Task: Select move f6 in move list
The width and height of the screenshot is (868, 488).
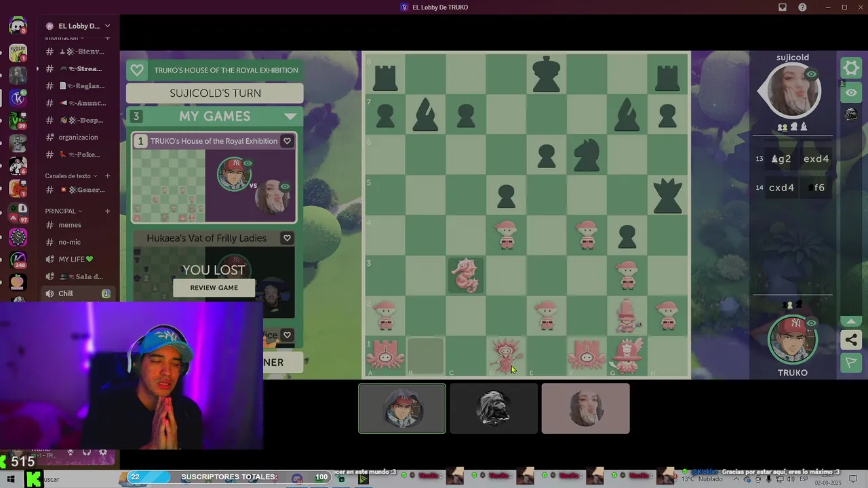Action: pyautogui.click(x=816, y=188)
